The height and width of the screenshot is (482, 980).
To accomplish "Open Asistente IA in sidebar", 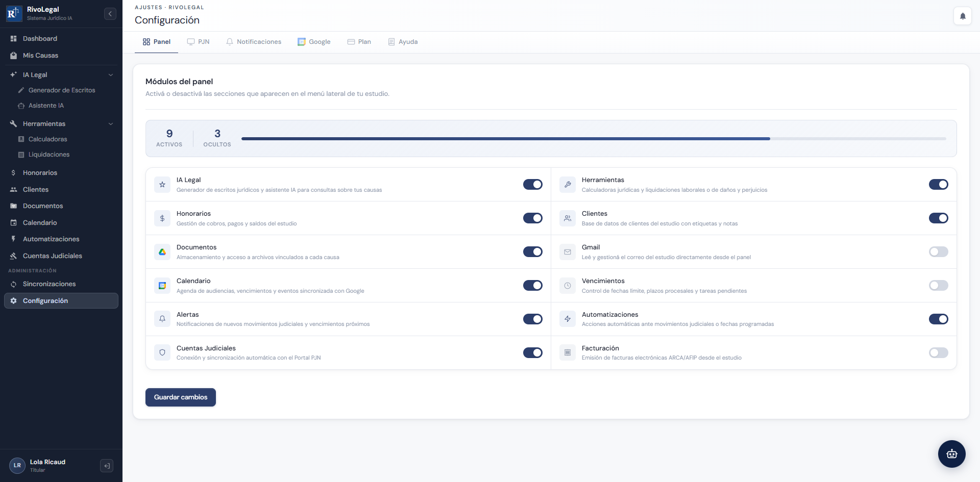I will tap(46, 106).
